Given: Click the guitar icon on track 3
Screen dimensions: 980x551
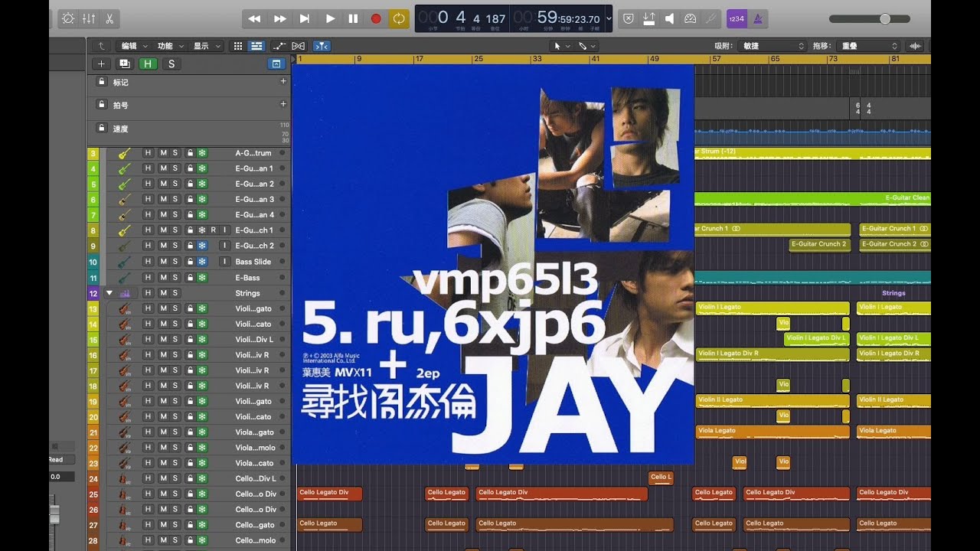Looking at the screenshot, I should click(123, 153).
